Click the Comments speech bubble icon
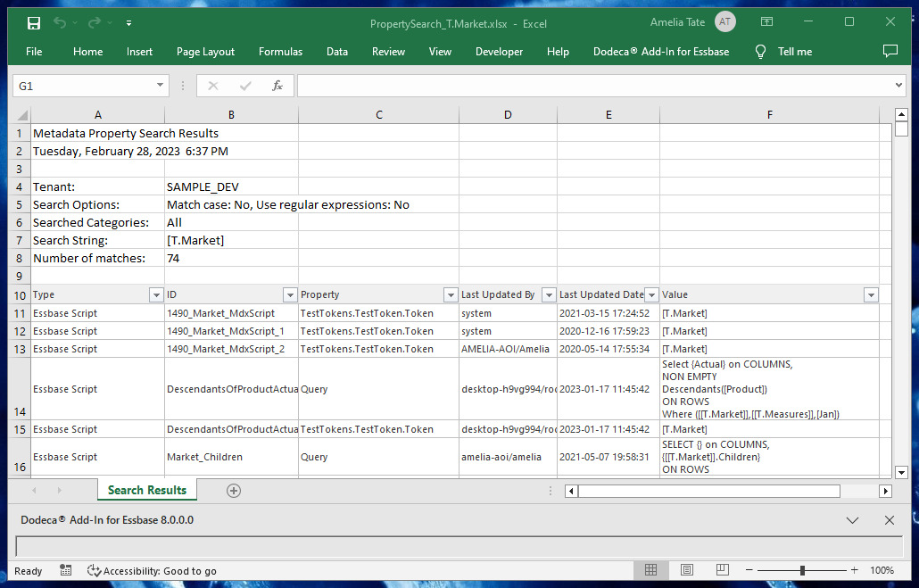The width and height of the screenshot is (919, 588). pos(890,51)
